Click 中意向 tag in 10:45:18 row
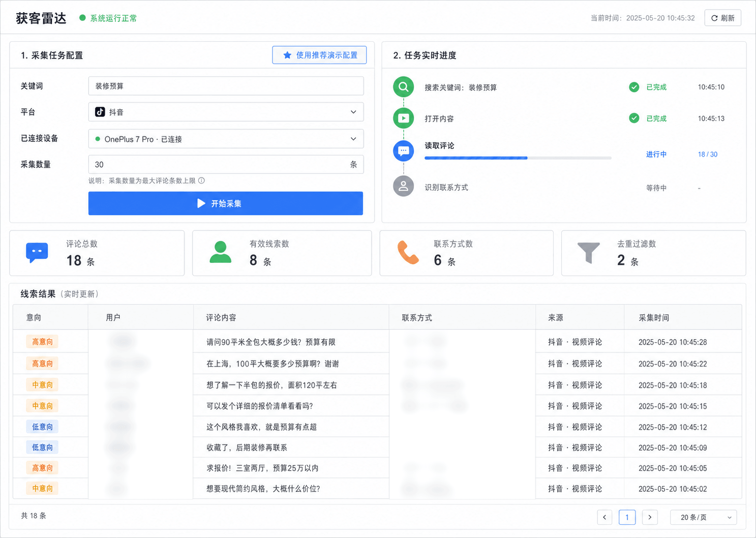 (x=42, y=385)
